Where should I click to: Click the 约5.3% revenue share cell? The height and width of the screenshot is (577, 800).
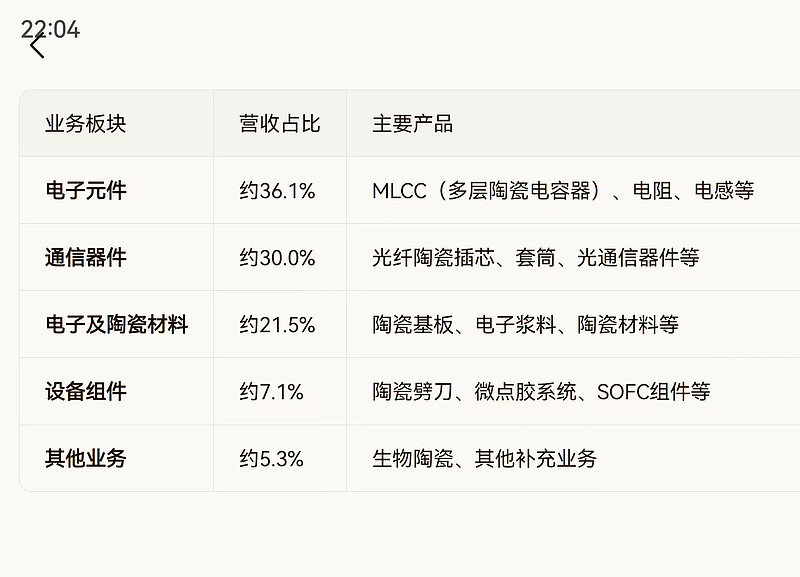click(271, 459)
